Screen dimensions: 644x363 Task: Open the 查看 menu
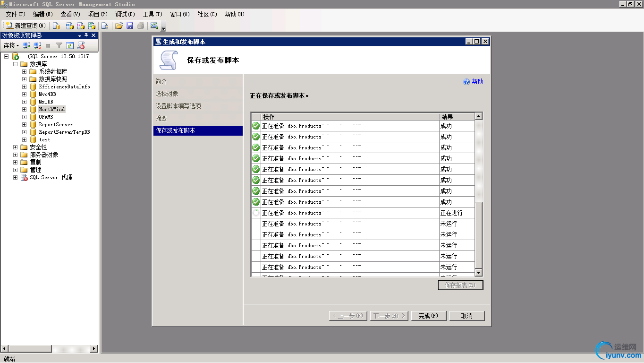pos(70,14)
